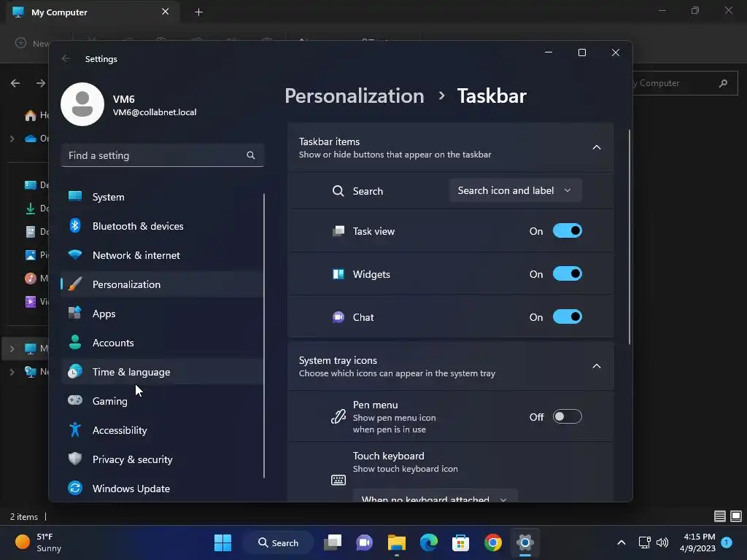The image size is (747, 560).
Task: Click the Settings page vertical scrollbar
Action: point(630,237)
